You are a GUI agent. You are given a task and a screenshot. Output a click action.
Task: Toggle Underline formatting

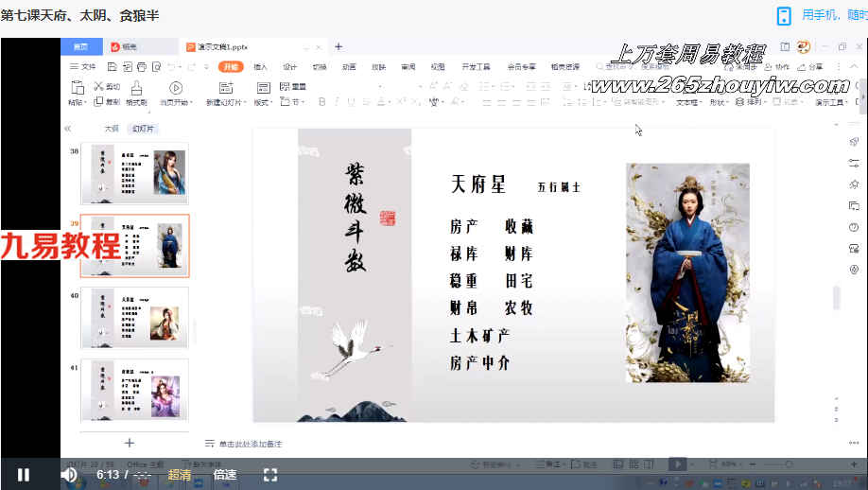(x=351, y=102)
